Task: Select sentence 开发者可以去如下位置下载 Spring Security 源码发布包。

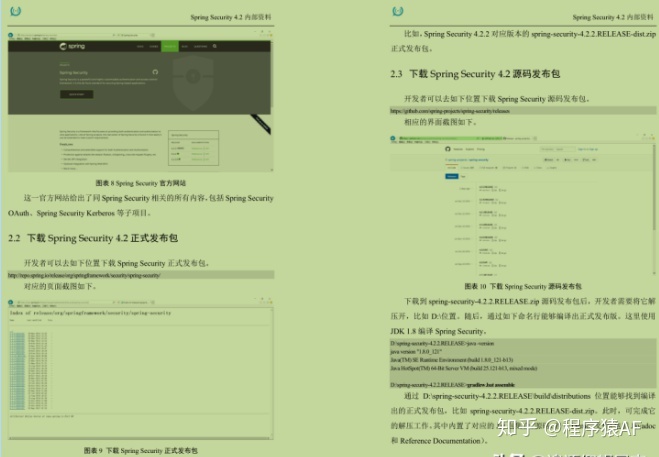Action: pos(497,99)
